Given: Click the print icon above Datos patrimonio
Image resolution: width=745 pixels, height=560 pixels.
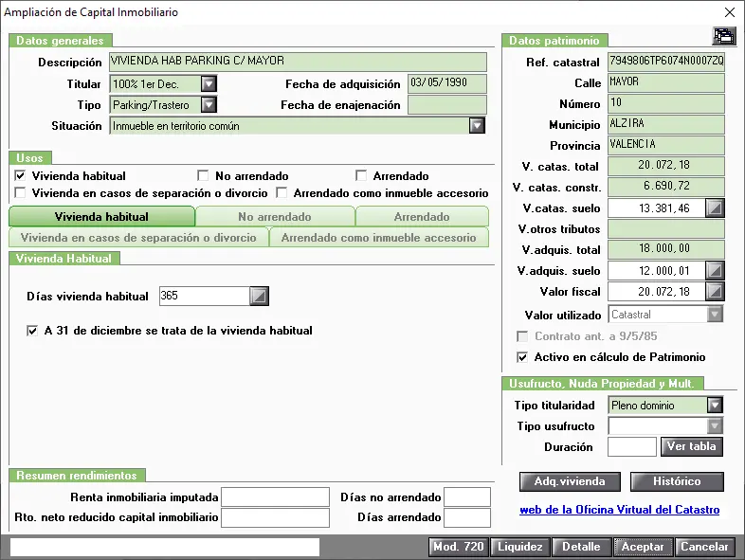Looking at the screenshot, I should click(x=723, y=36).
